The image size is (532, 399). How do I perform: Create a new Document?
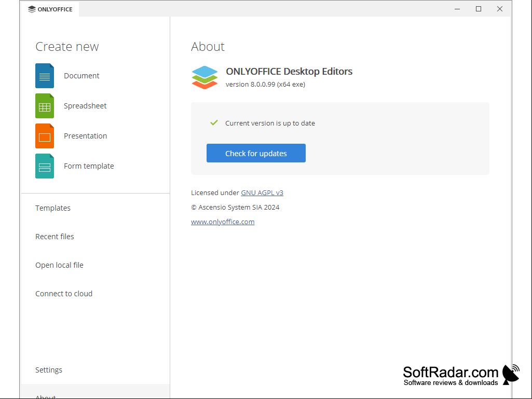coord(81,76)
